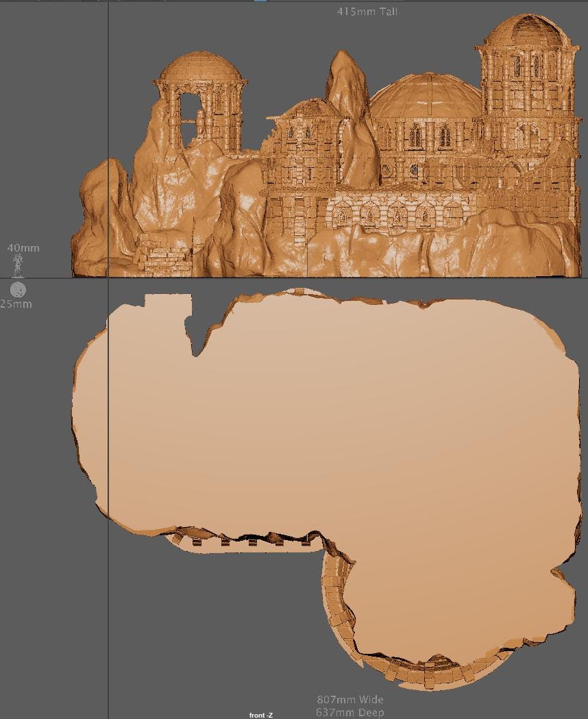Click the 25mm base size label
The height and width of the screenshot is (719, 588).
pos(16,304)
